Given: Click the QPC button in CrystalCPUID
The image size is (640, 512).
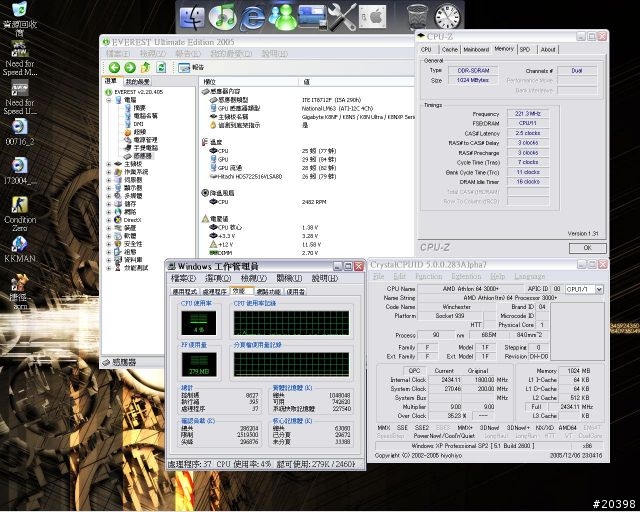Looking at the screenshot, I should coord(414,371).
